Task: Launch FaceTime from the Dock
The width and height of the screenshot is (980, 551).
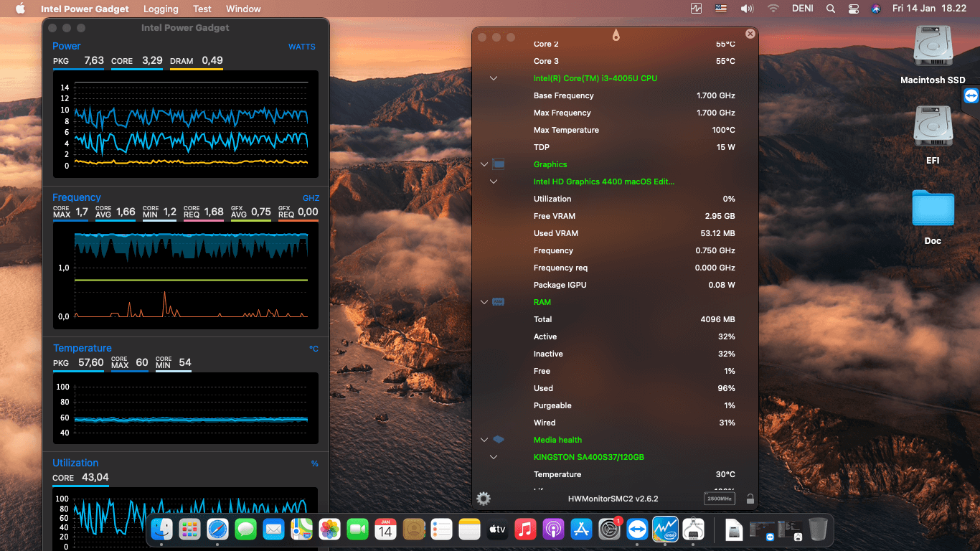Action: click(357, 529)
